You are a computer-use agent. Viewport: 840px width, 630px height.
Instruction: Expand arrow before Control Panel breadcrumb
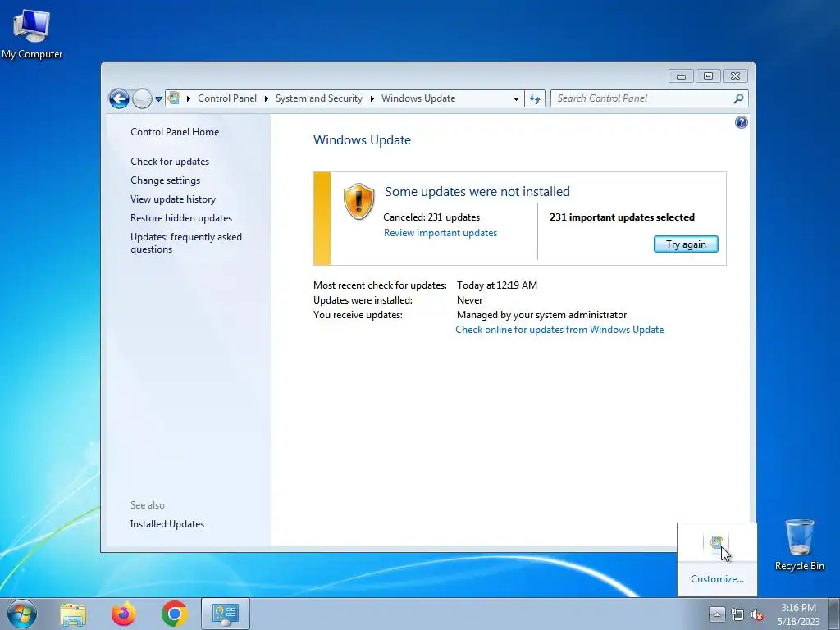click(189, 98)
